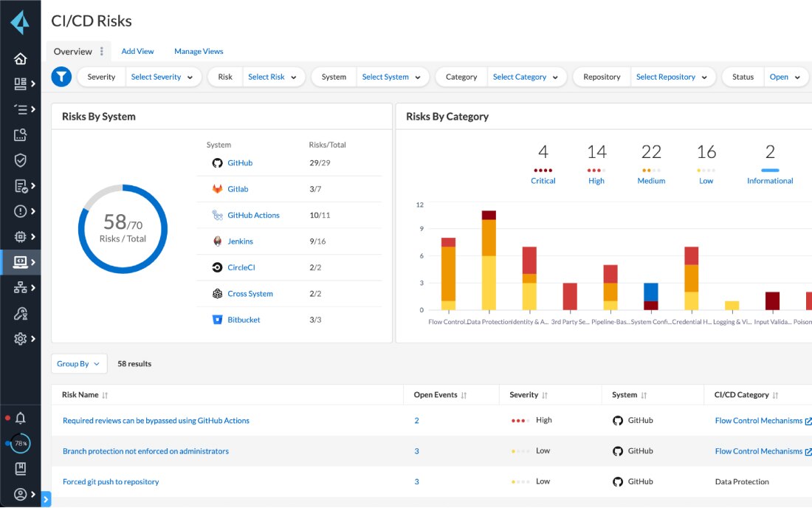Select the active laptop CI/CD sidebar icon
This screenshot has height=508, width=812.
(x=20, y=262)
